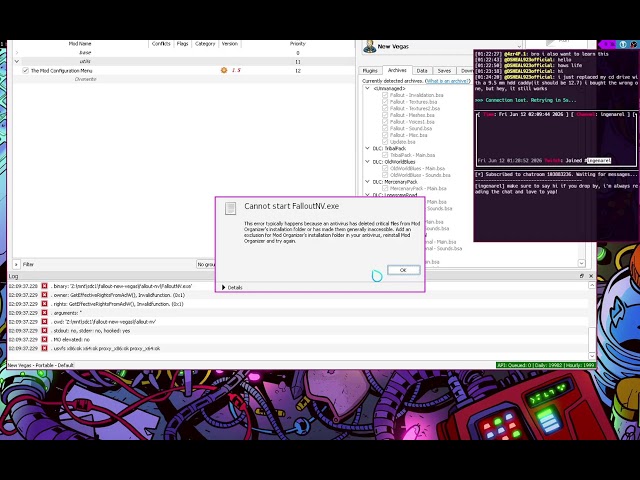Image resolution: width=640 pixels, height=480 pixels.
Task: Sort by Conflicts column header
Action: click(x=161, y=44)
